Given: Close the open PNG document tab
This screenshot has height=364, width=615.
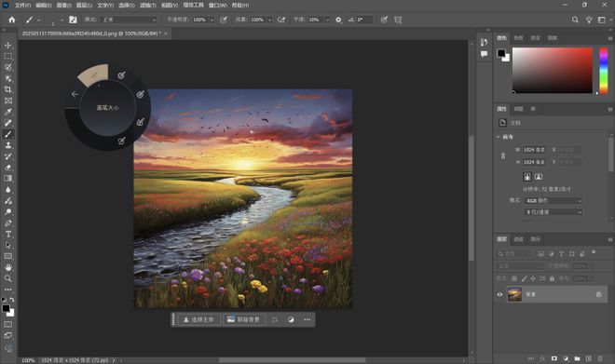Looking at the screenshot, I should (x=166, y=34).
